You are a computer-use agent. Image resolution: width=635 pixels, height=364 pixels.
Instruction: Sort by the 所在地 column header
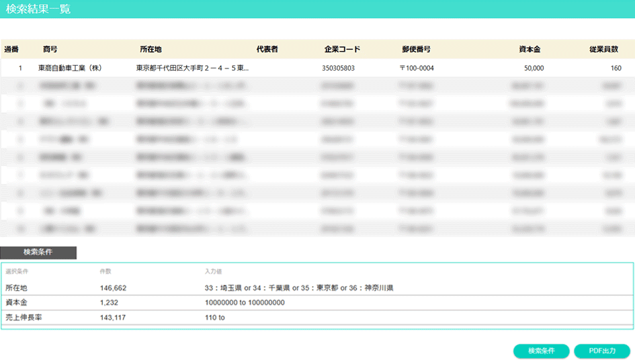151,50
